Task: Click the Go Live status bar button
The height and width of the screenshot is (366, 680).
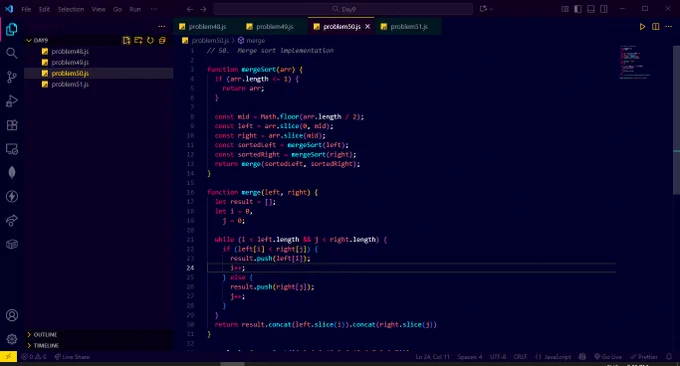Action: point(608,357)
